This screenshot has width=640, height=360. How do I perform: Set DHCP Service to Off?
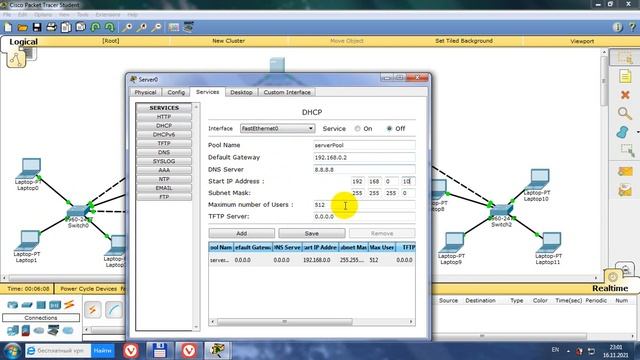pos(389,129)
